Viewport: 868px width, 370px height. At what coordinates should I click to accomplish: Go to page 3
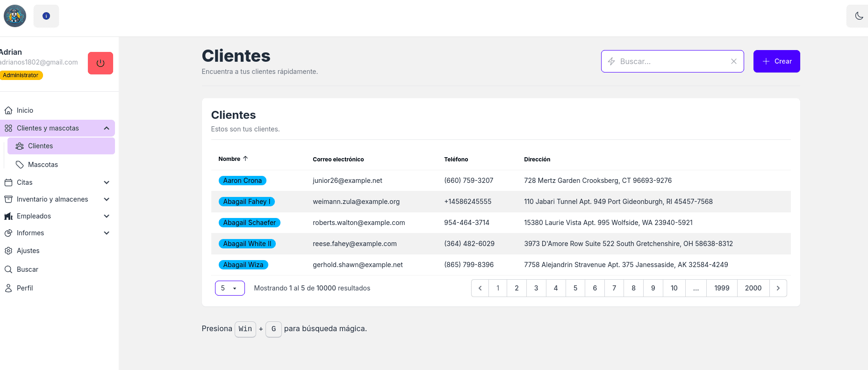click(536, 288)
